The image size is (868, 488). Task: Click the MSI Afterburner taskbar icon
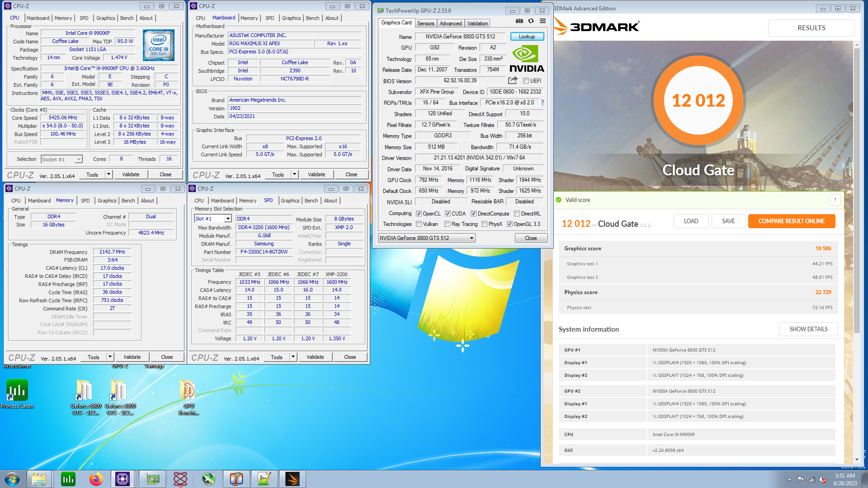click(208, 479)
